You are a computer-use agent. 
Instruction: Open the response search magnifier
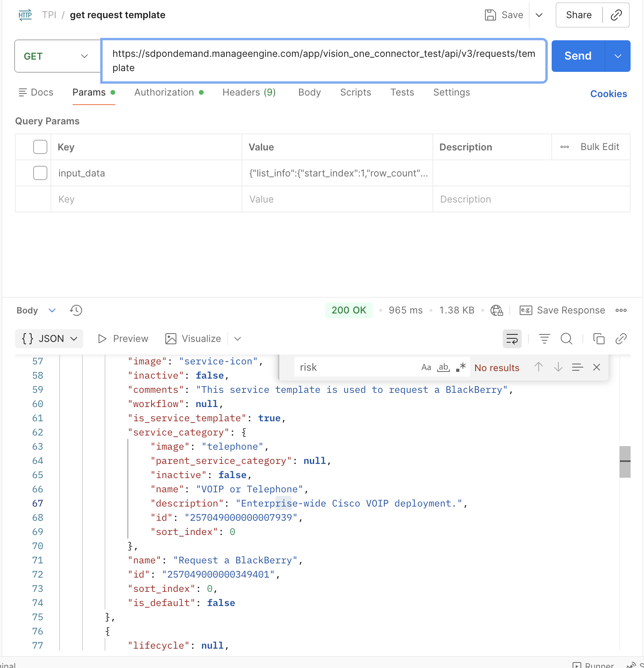point(566,339)
